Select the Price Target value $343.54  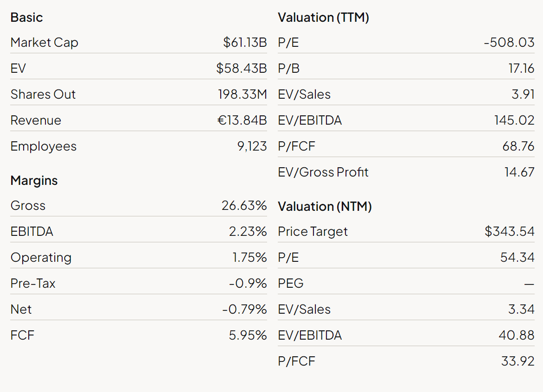pos(509,232)
